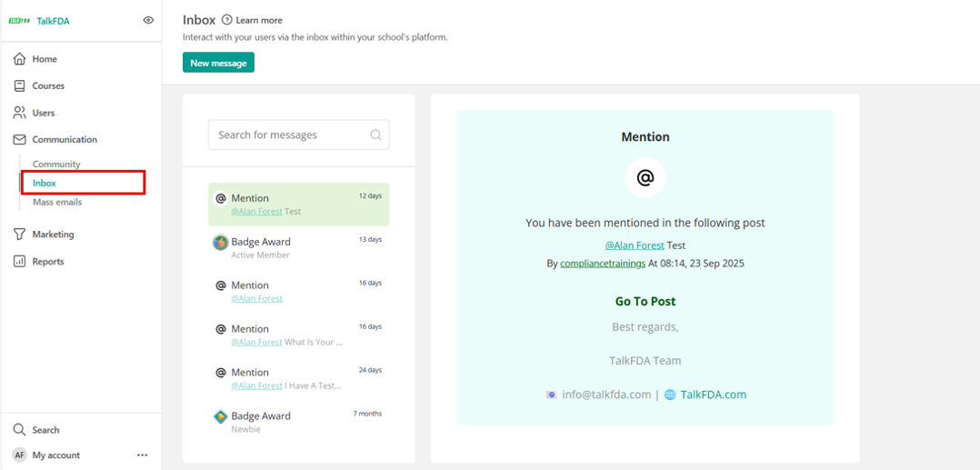
Task: Open Community under Communication
Action: [56, 165]
